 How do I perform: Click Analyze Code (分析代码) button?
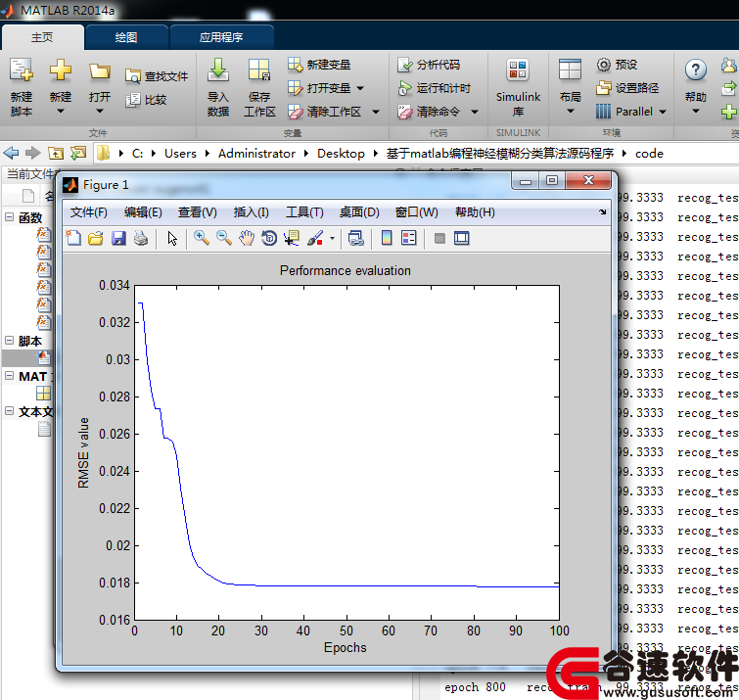[x=429, y=65]
